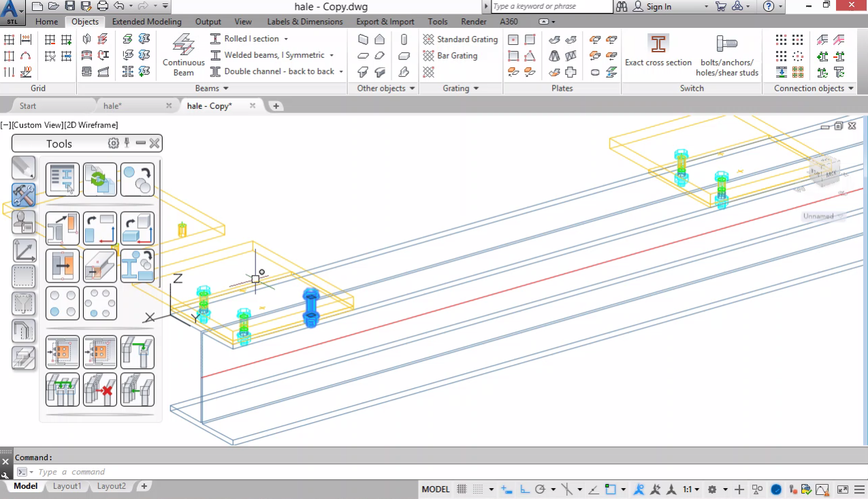The height and width of the screenshot is (499, 868).
Task: Toggle ortho mode in status bar
Action: 524,489
